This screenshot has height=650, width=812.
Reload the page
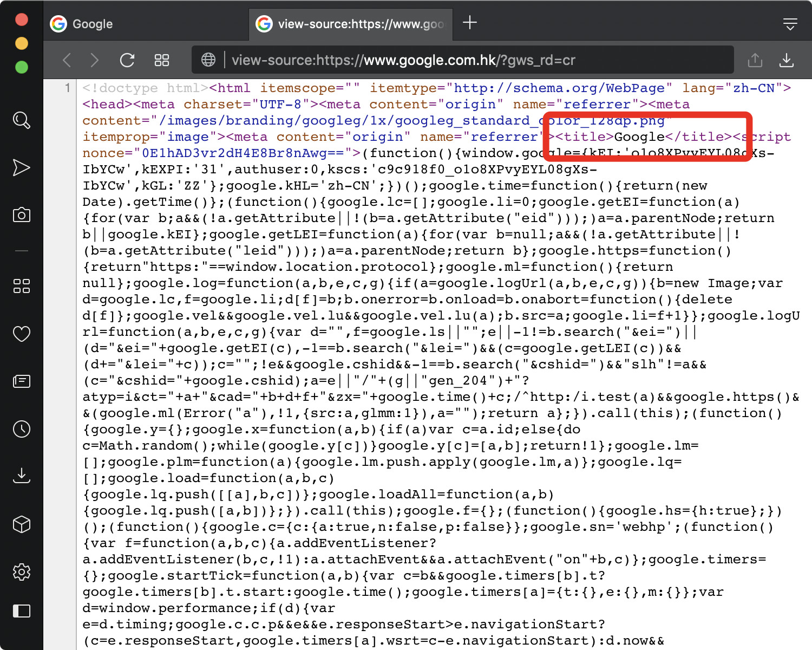coord(127,60)
